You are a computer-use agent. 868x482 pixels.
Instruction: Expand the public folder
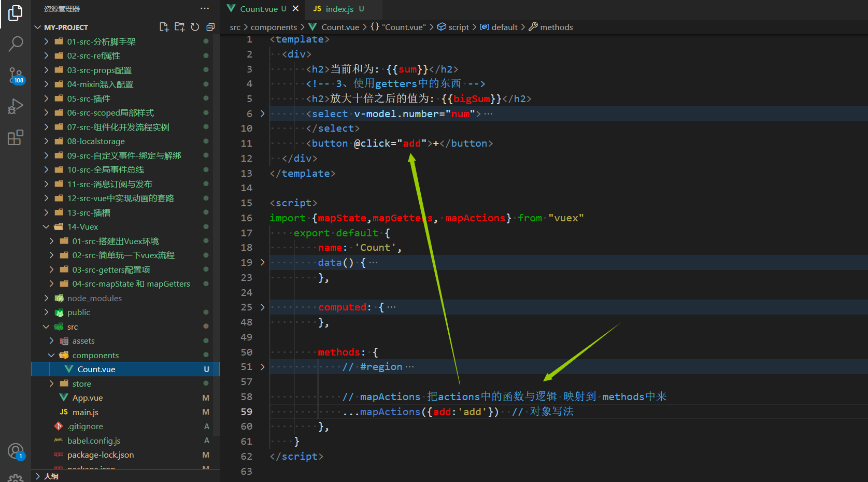coord(46,312)
